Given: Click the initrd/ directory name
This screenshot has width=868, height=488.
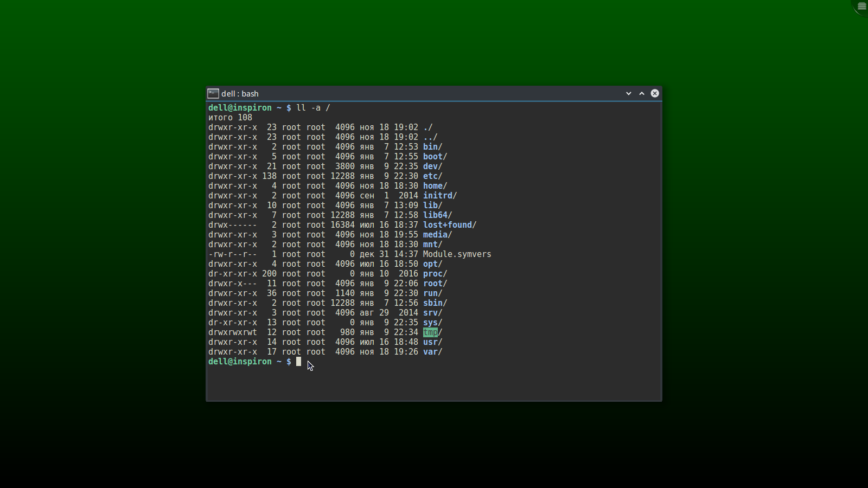Looking at the screenshot, I should [x=439, y=196].
